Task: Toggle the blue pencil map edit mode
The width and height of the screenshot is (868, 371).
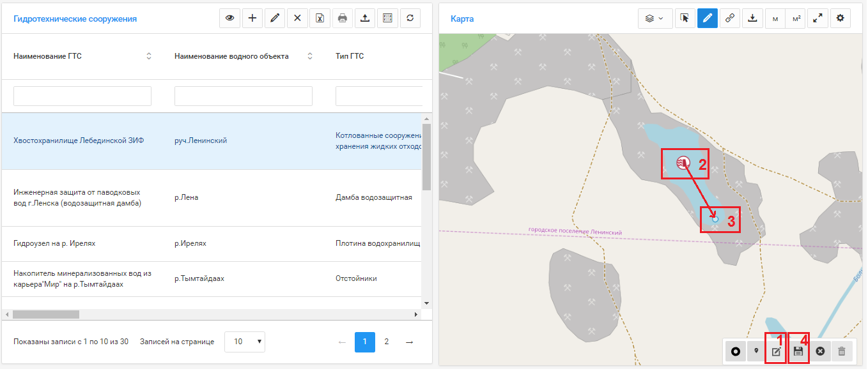Action: [707, 19]
